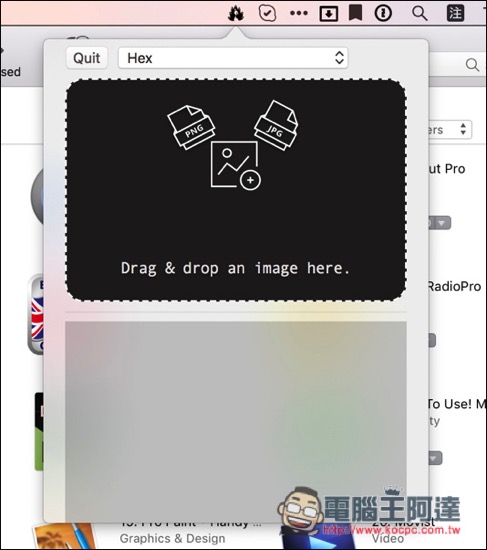Open the bookmark menu bar icon
The width and height of the screenshot is (487, 550).
(355, 13)
